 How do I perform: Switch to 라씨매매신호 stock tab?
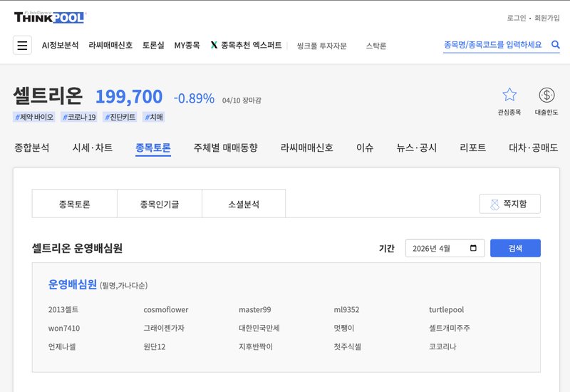click(x=307, y=148)
